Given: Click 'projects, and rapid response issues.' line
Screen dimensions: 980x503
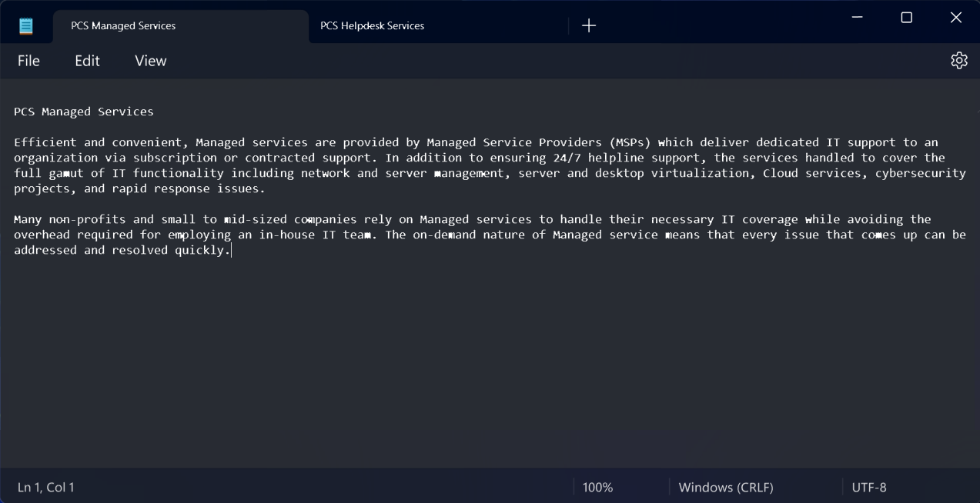Looking at the screenshot, I should pos(139,188).
